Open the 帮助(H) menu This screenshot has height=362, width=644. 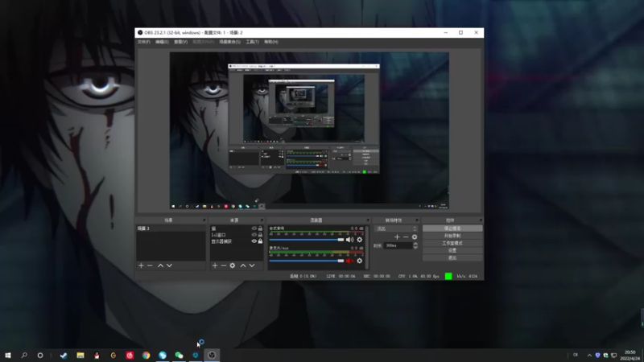(x=271, y=42)
